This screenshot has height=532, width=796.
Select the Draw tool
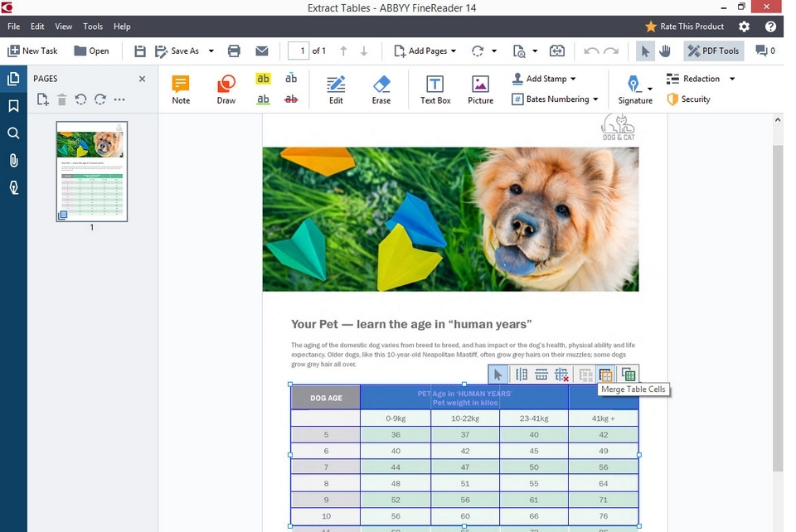pos(226,89)
